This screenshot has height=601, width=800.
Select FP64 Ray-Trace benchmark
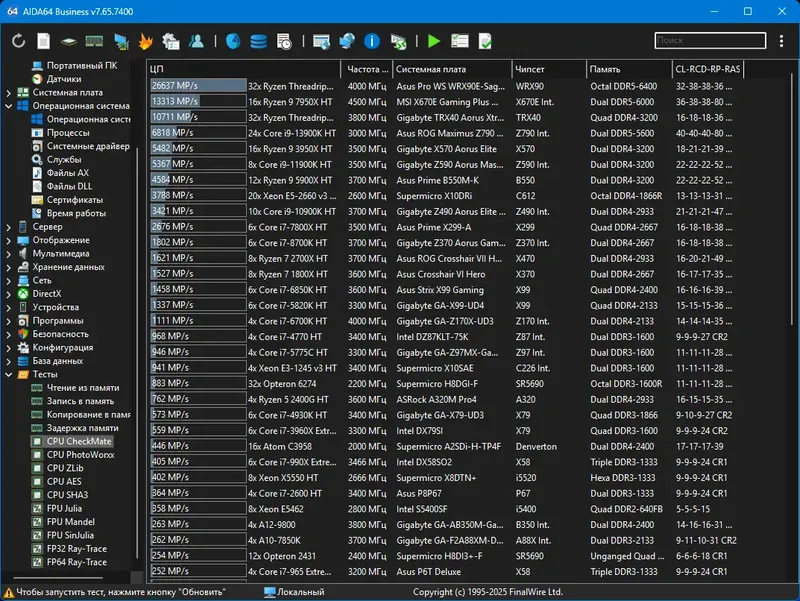point(77,562)
